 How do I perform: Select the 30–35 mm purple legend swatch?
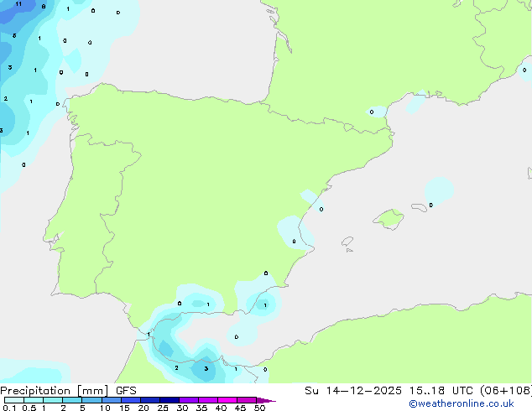188,400
